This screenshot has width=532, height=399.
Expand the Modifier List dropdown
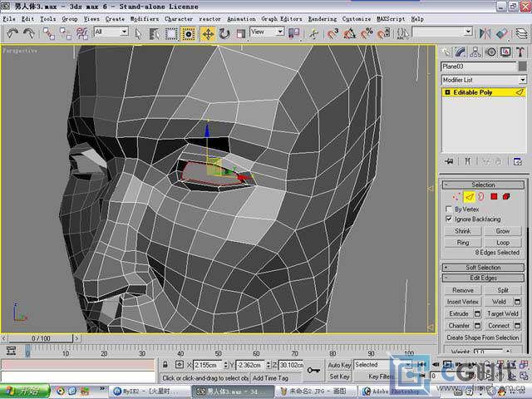(484, 80)
